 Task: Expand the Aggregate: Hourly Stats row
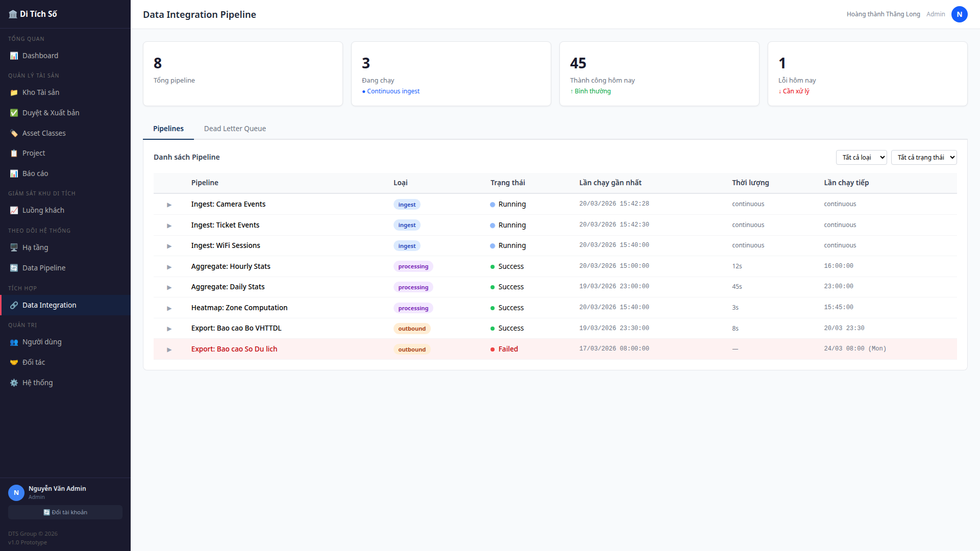tap(169, 267)
